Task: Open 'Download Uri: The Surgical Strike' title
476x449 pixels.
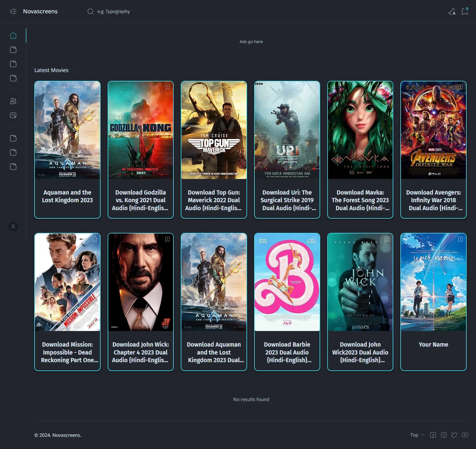Action: [287, 200]
